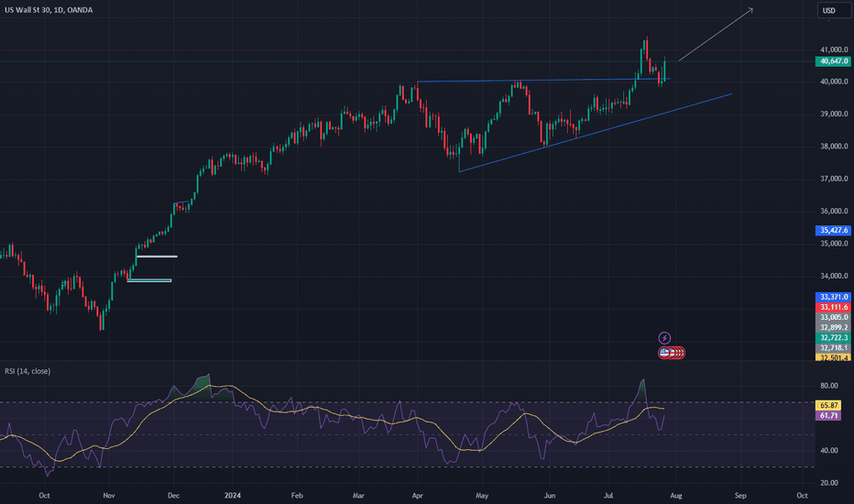The width and height of the screenshot is (854, 504).
Task: Click the green price label 32,722.3
Action: point(833,338)
